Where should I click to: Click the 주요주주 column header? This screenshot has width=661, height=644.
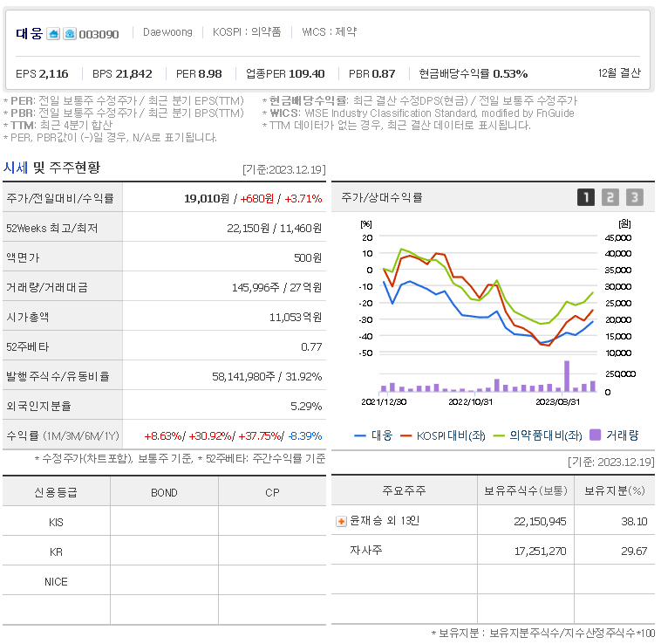pyautogui.click(x=404, y=490)
